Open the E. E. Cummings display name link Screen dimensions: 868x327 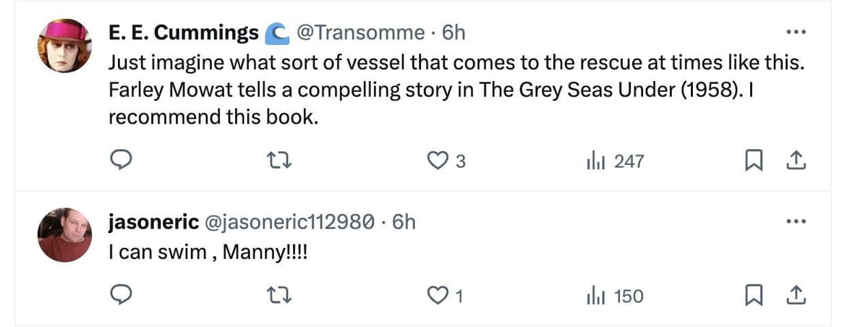click(x=183, y=33)
